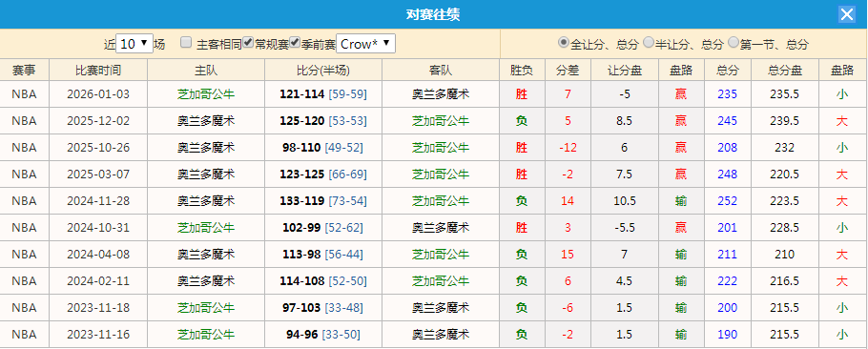Uncheck the 常规赛 checkbox
The image size is (868, 349).
249,43
